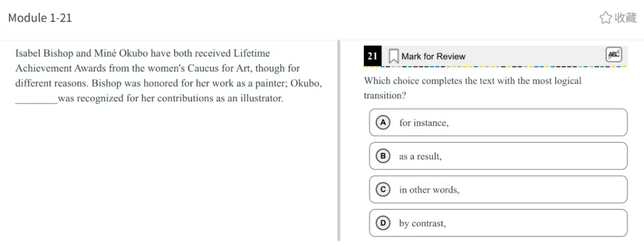Click the vertical divider between passage and question
Image resolution: width=644 pixels, height=247 pixels.
(339, 140)
